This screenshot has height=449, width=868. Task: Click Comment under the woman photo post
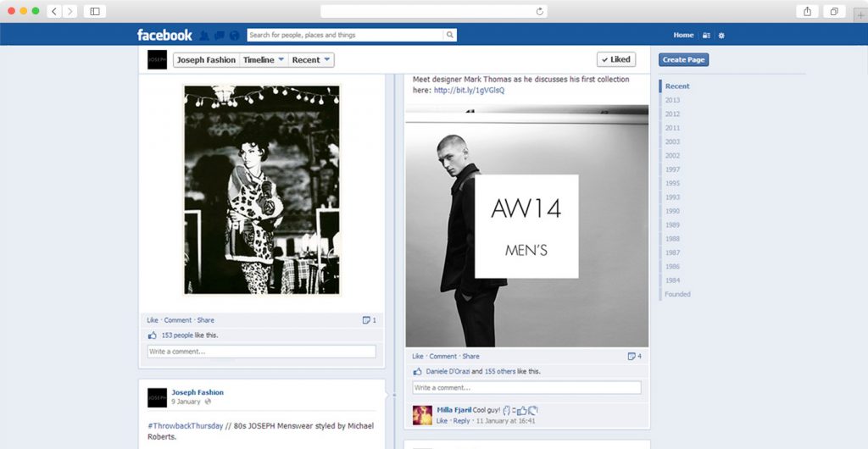point(178,320)
